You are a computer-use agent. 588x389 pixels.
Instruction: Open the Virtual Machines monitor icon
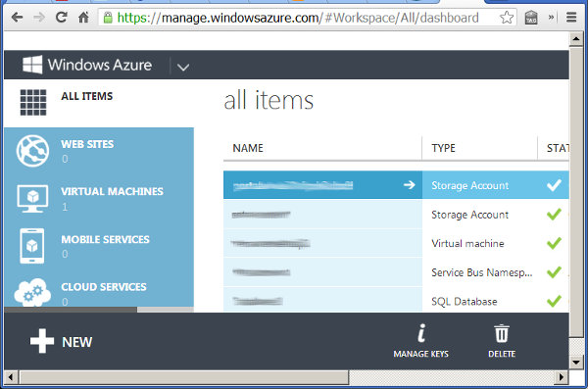click(32, 199)
